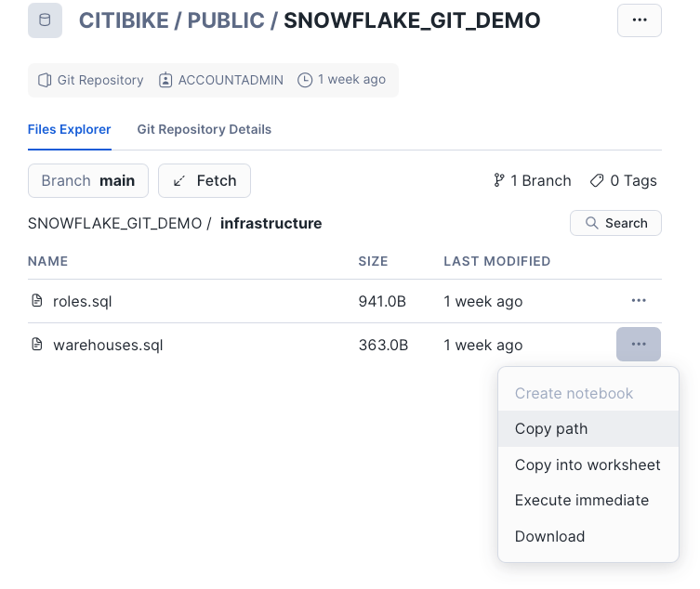
Task: Open the repository more options menu
Action: pos(639,20)
